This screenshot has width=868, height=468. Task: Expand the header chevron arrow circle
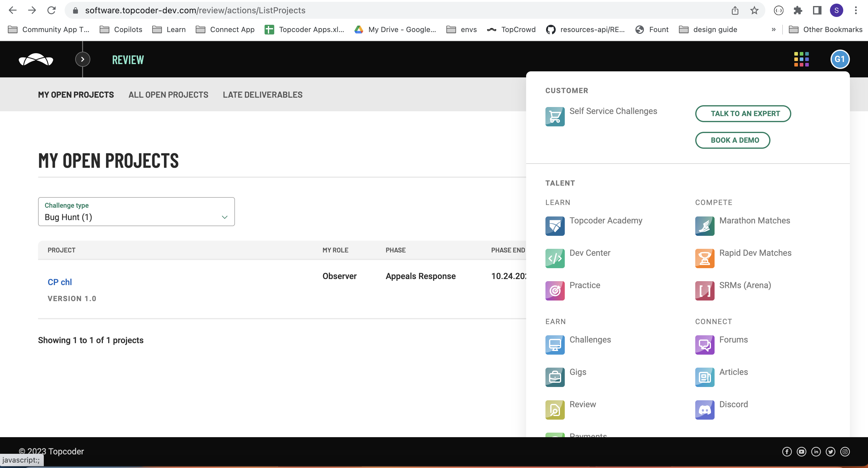(82, 59)
